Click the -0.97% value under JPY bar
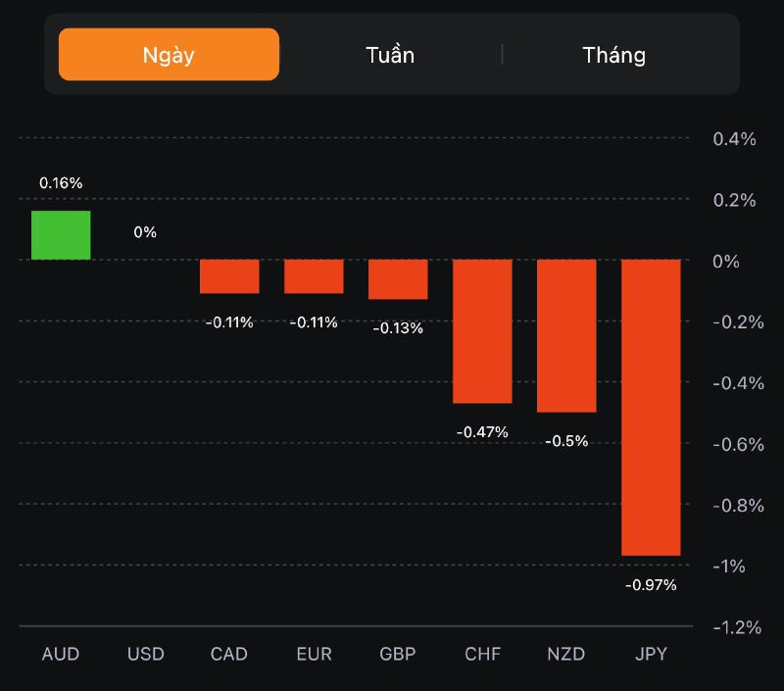This screenshot has width=784, height=691. [x=651, y=585]
